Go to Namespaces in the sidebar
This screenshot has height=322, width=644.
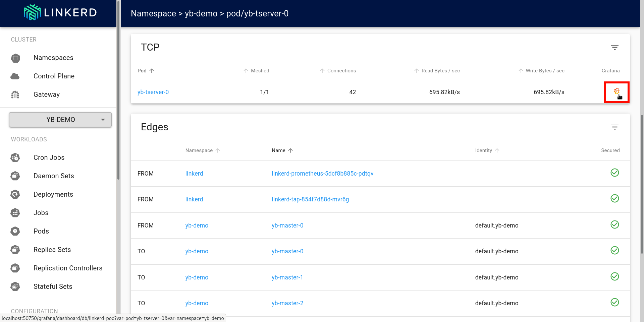coord(53,58)
